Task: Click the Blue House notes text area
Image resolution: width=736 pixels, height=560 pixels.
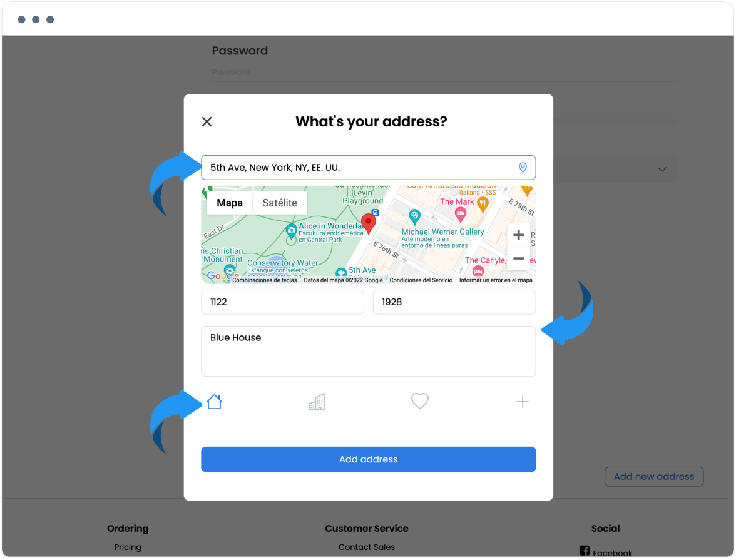Action: [369, 352]
